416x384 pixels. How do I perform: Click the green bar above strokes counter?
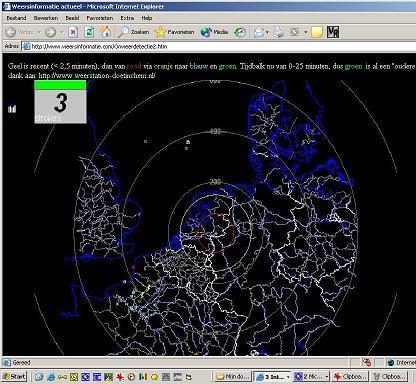pyautogui.click(x=60, y=85)
